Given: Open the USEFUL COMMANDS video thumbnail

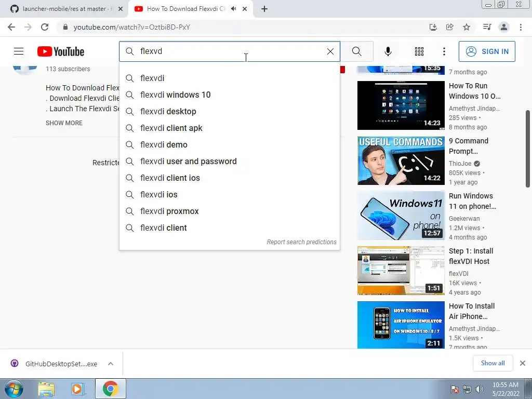Looking at the screenshot, I should click(x=401, y=161).
